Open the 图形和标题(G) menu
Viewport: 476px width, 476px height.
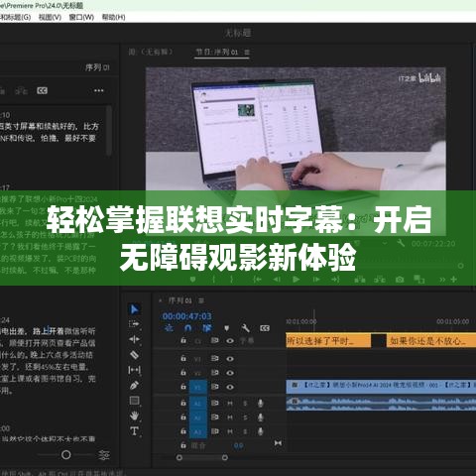pos(16,17)
